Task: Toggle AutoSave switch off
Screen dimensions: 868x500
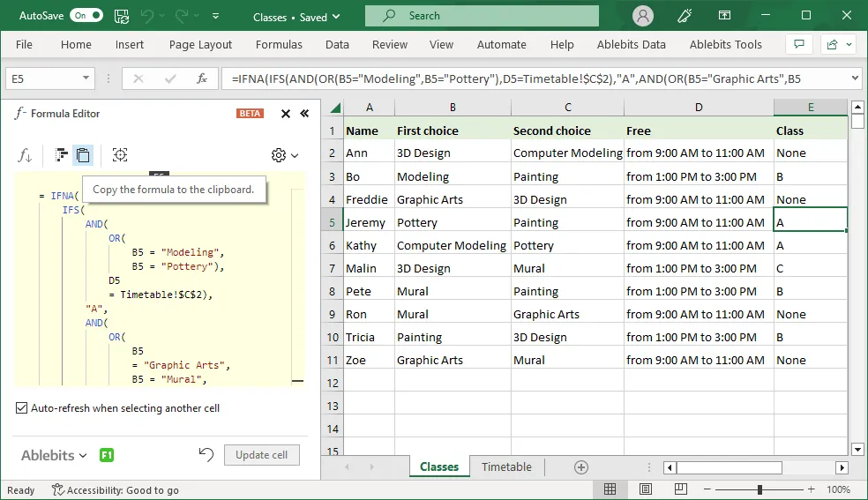Action: point(86,16)
